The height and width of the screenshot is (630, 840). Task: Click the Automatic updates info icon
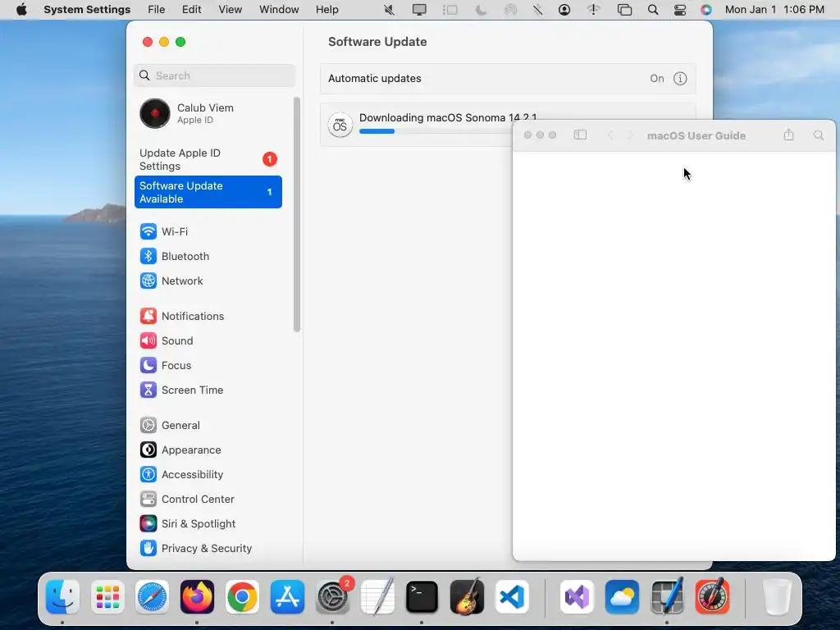pos(680,79)
